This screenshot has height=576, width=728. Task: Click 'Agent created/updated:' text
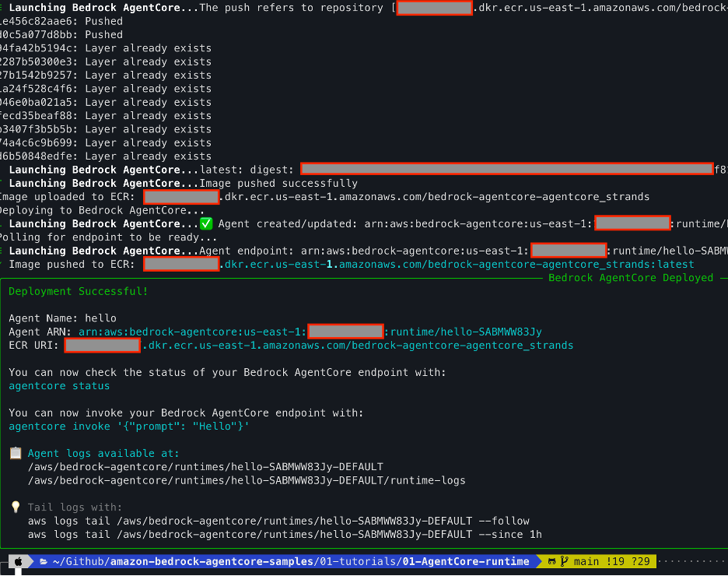(x=288, y=224)
